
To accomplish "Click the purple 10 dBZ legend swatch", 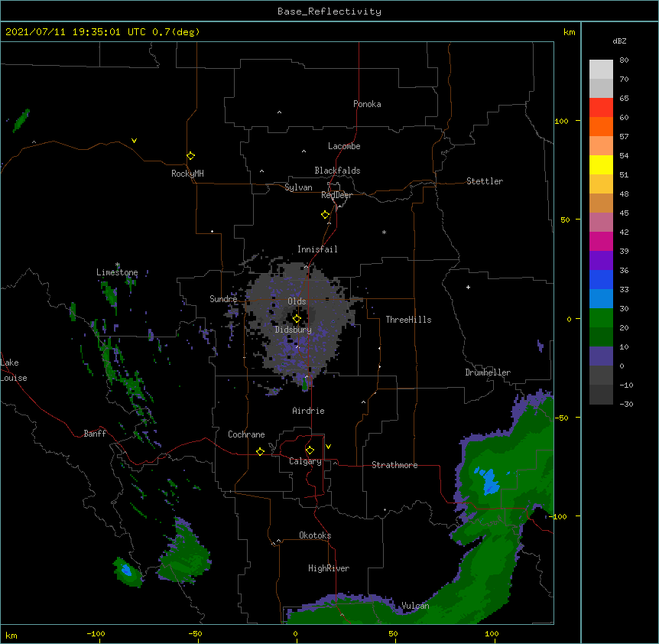I will click(x=601, y=356).
